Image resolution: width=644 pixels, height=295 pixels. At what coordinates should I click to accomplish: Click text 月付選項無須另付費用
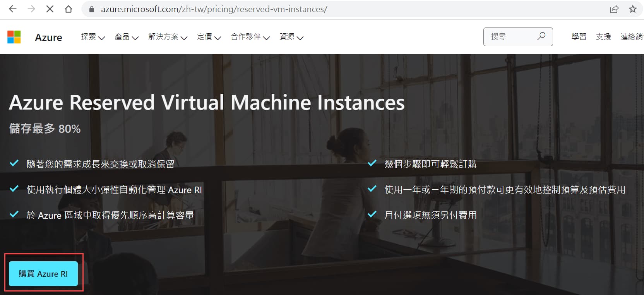[430, 215]
